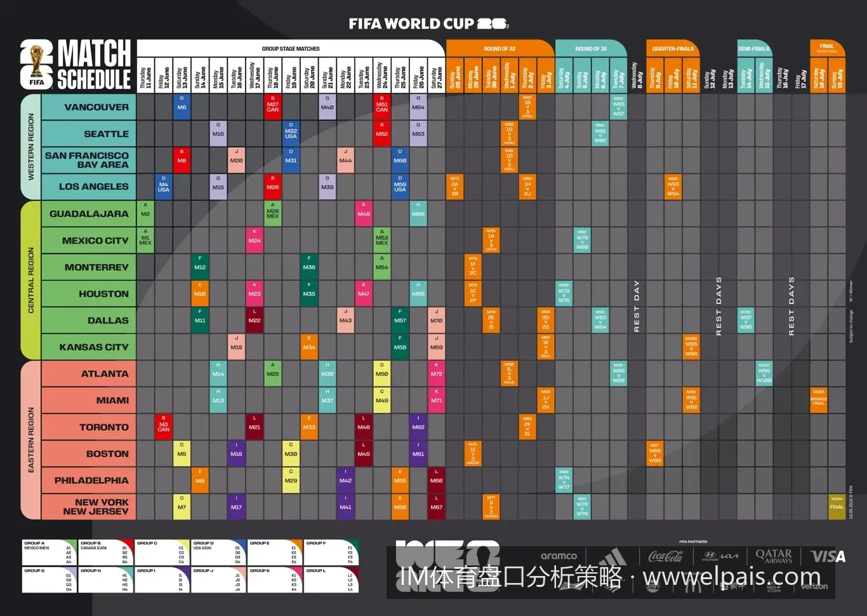This screenshot has height=616, width=867.
Task: Click match M27 CAN in Vancouver
Action: click(273, 107)
